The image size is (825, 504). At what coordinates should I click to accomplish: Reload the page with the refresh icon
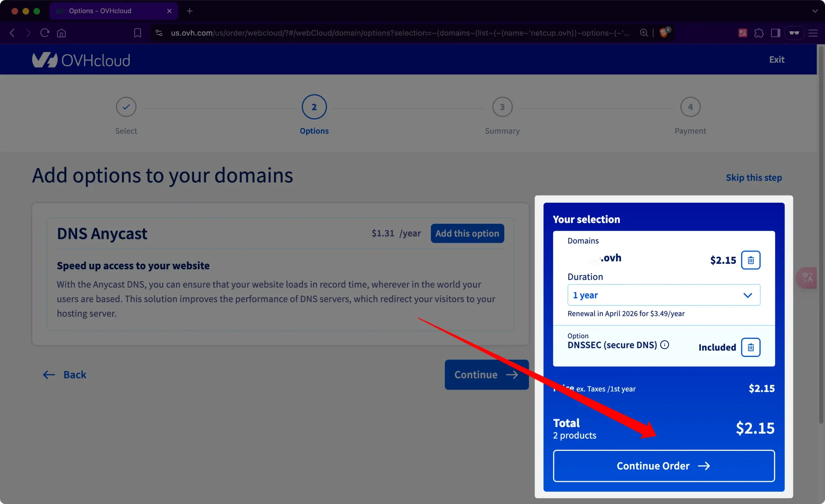click(x=44, y=33)
